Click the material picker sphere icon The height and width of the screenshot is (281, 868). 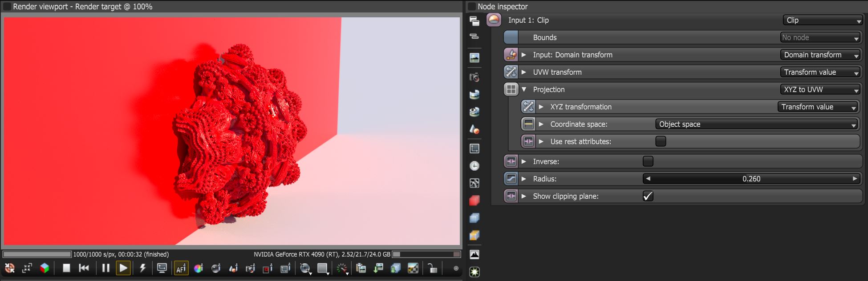(216, 268)
